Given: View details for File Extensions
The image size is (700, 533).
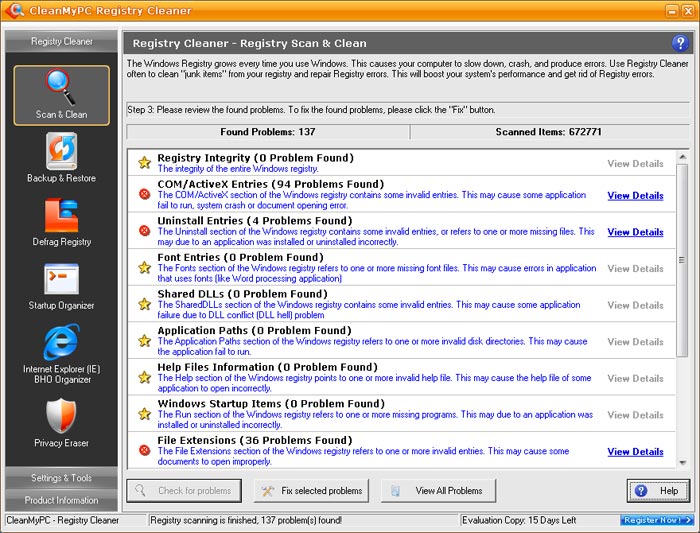Looking at the screenshot, I should [x=635, y=452].
